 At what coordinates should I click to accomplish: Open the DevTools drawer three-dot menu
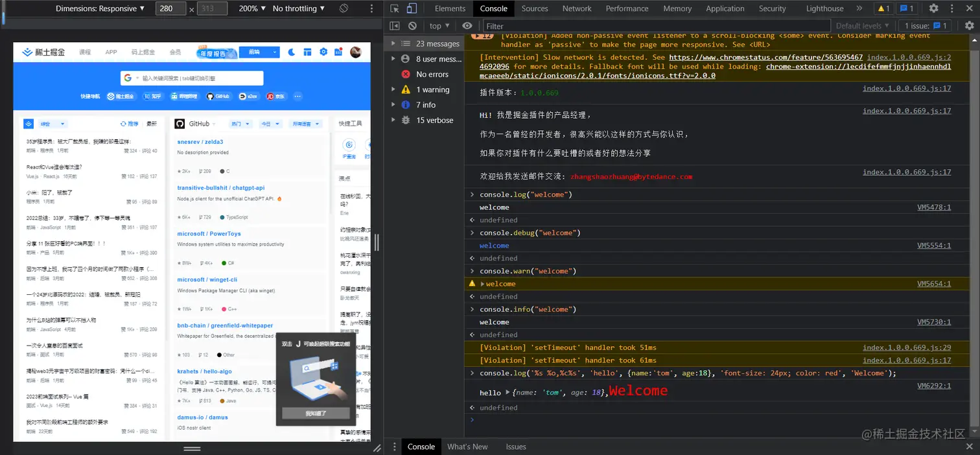(394, 447)
